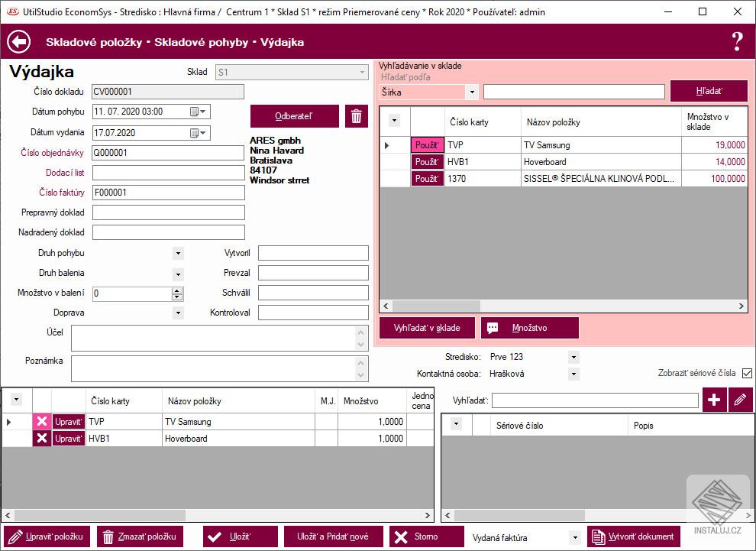Remove the TV Samsung row with X icon
This screenshot has height=551, width=756.
point(42,422)
